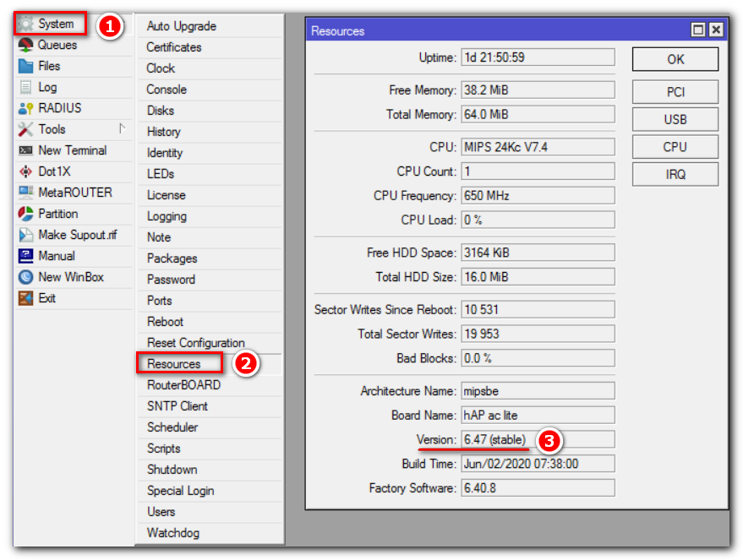The height and width of the screenshot is (560, 743).
Task: Click the Partition pie-chart icon
Action: [25, 214]
